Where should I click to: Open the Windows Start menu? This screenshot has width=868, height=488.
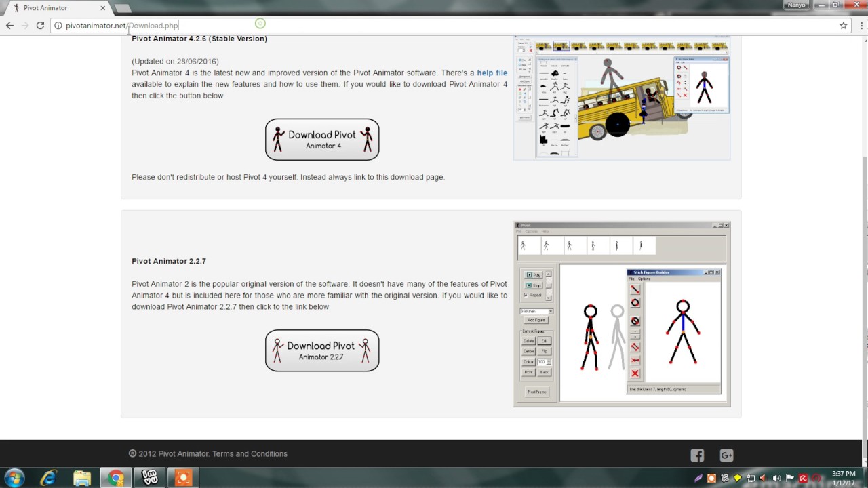[14, 478]
